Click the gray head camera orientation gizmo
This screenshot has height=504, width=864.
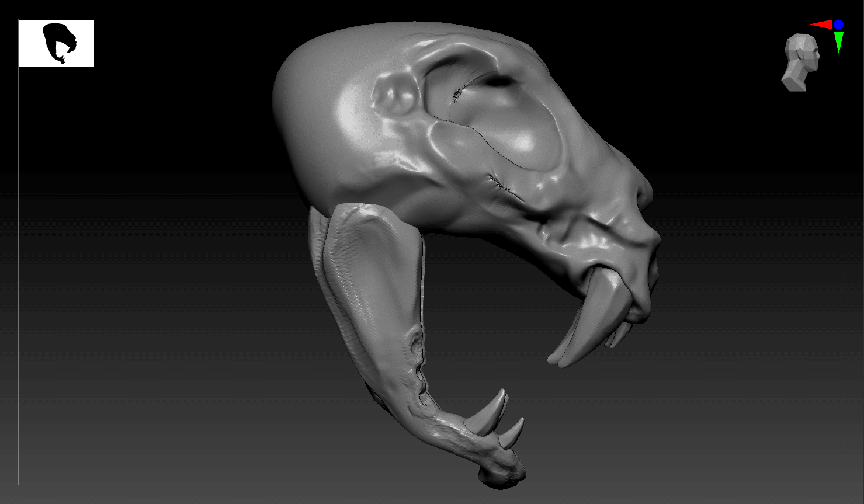(x=801, y=62)
